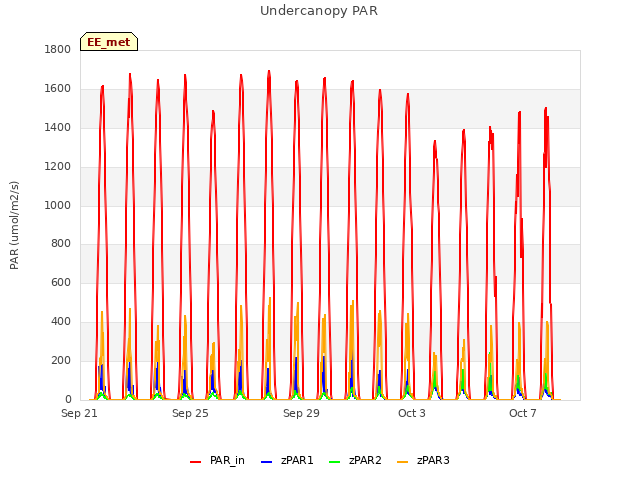Click the Sep 21 x-axis tick label
Image resolution: width=640 pixels, height=480 pixels.
79,413
